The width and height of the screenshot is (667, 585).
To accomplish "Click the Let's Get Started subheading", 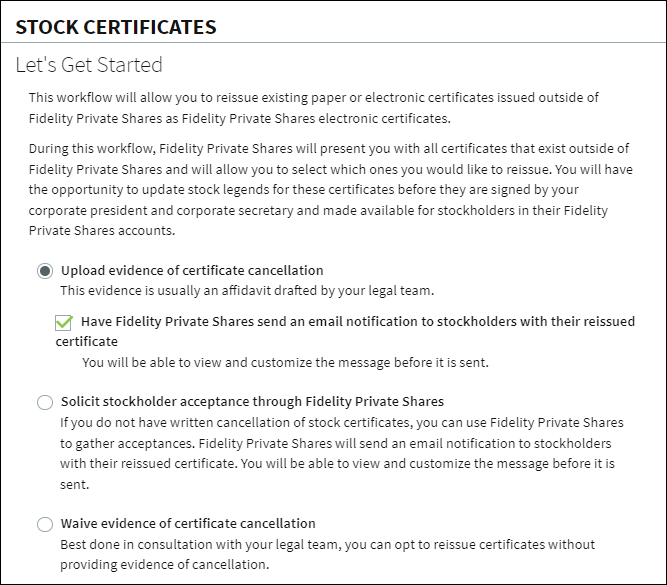I will pos(89,65).
